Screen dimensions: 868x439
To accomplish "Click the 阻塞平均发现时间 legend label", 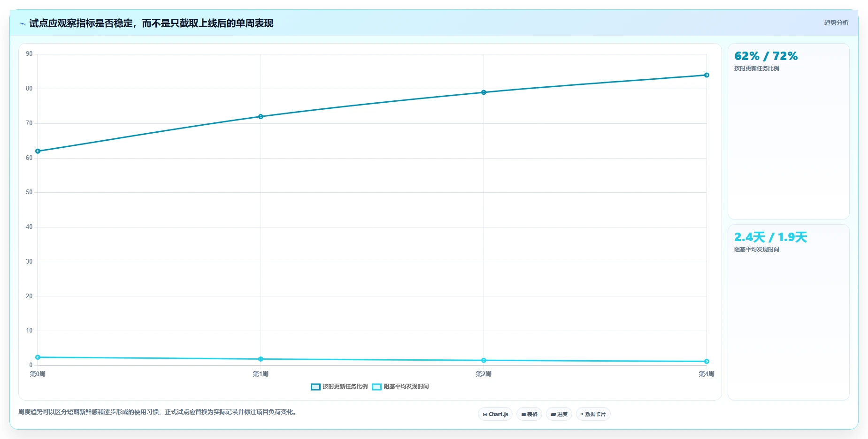I will point(406,386).
